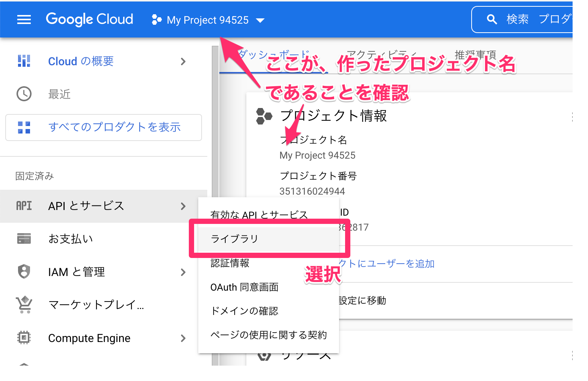Select OAuth 同意画面 from the submenu

point(268,287)
